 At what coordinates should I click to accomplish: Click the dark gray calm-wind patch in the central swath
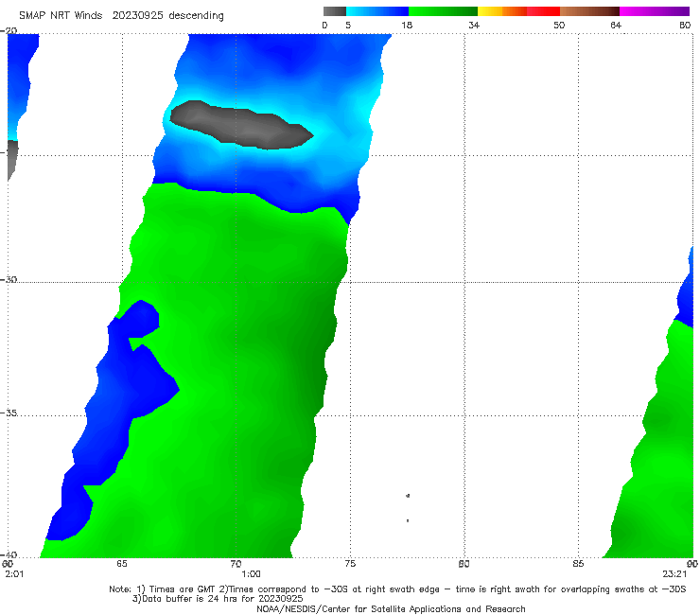tap(241, 125)
